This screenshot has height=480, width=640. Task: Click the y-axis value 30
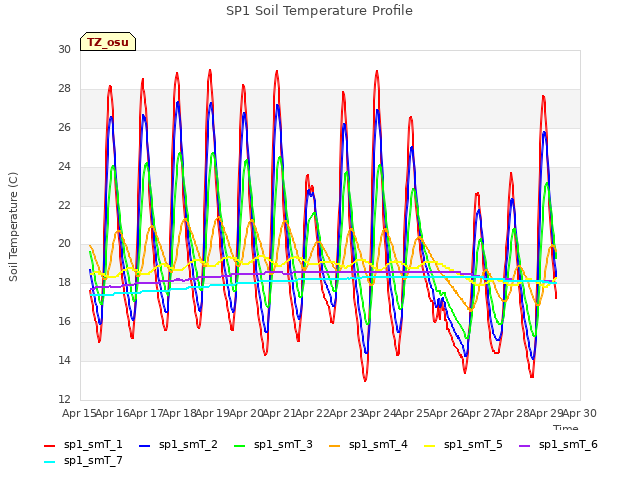(x=64, y=49)
